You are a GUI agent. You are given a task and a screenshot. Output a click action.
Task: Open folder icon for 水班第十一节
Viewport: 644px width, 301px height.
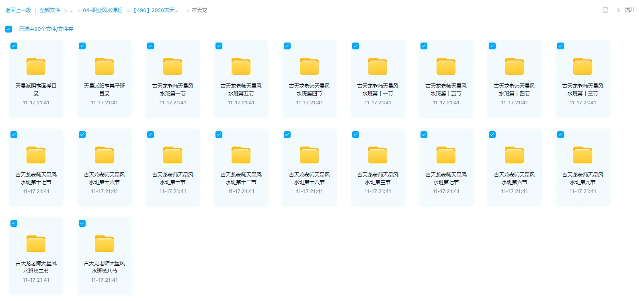coord(377,66)
